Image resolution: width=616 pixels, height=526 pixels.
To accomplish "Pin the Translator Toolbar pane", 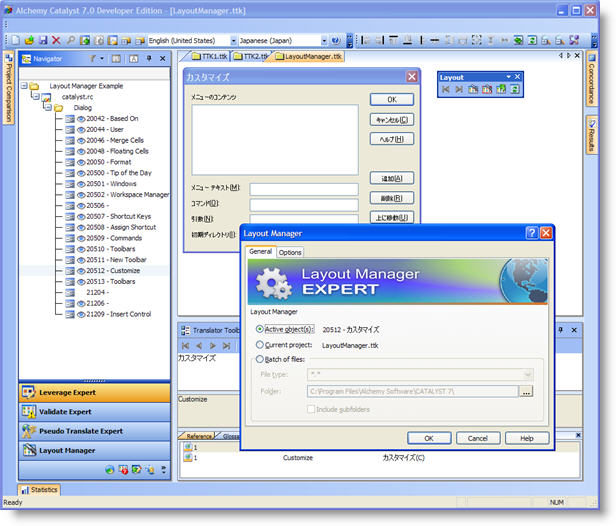I will (x=561, y=330).
